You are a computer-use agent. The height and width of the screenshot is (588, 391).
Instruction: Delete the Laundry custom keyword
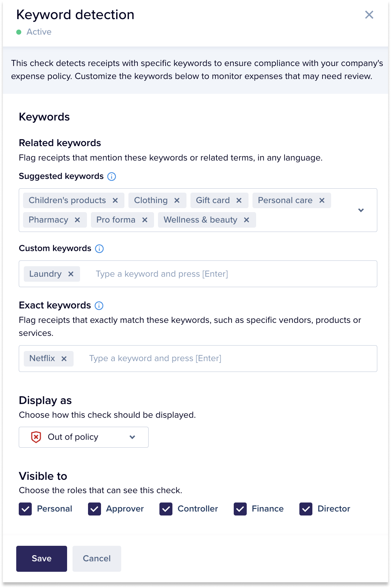point(71,274)
